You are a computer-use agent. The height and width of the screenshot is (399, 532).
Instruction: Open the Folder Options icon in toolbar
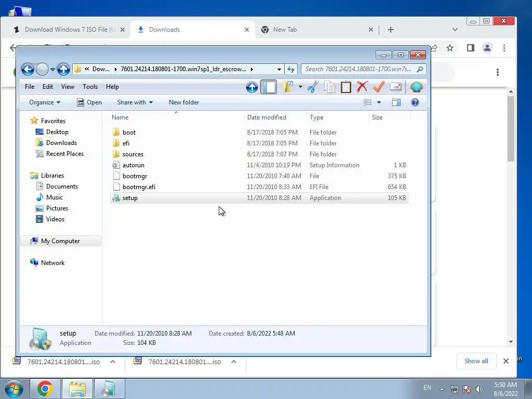288,87
